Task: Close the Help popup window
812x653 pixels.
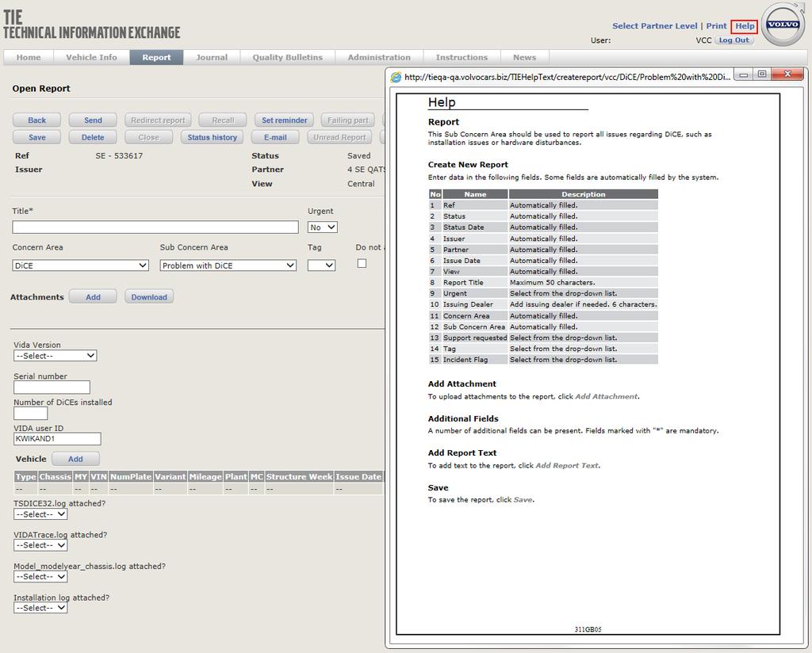Action: tap(787, 74)
